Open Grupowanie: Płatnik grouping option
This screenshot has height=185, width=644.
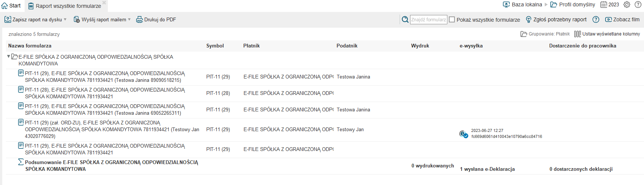coord(545,34)
